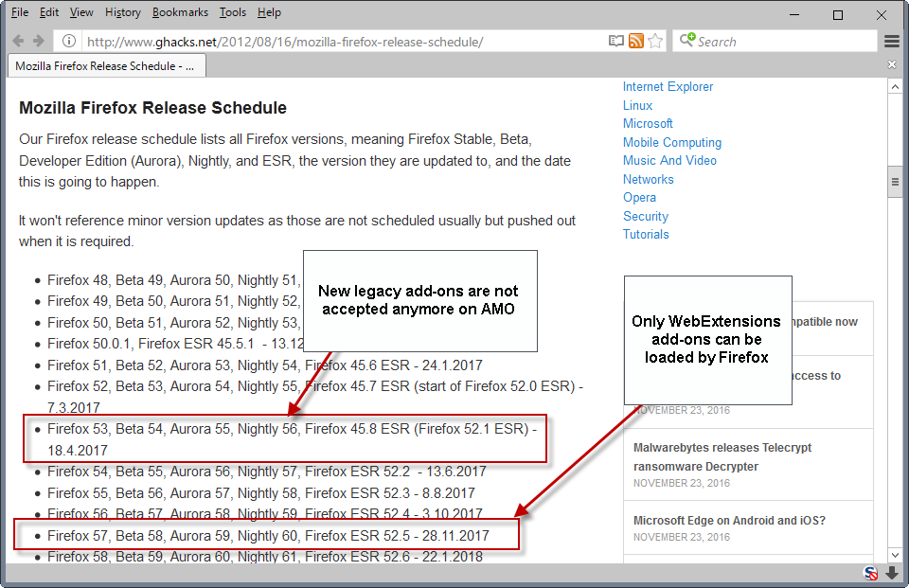Click the Firefox 51 24.1.2017 list entry
Viewport: 909px width, 588px height.
265,365
